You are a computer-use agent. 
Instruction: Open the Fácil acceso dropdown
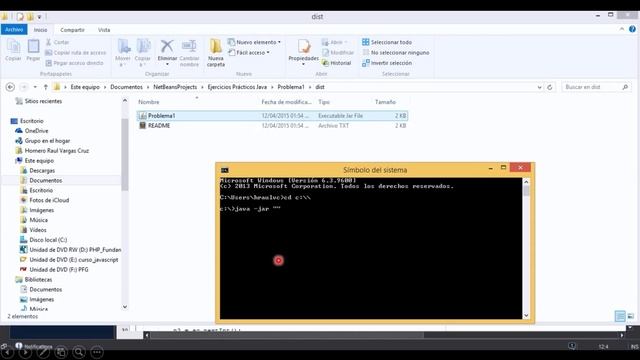249,53
